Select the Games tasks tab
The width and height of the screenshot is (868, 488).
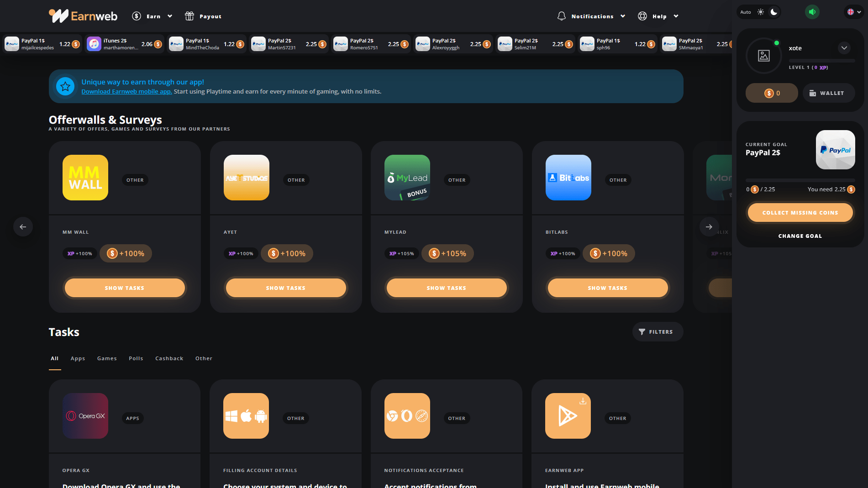tap(107, 358)
